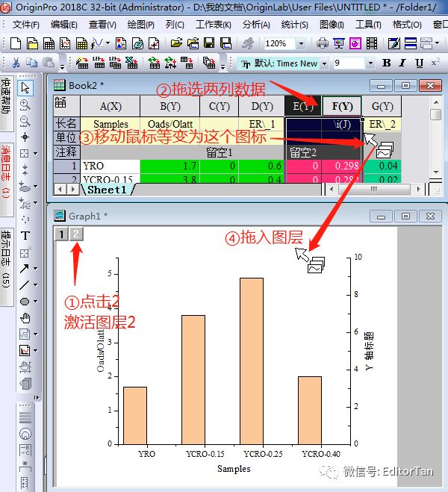Select the Text tool (T)
Image resolution: width=448 pixels, height=492 pixels.
(25, 235)
